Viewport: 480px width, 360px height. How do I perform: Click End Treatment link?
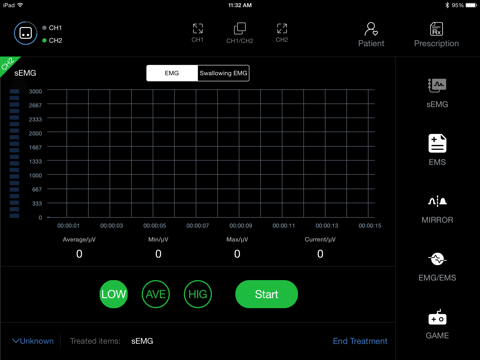[360, 341]
